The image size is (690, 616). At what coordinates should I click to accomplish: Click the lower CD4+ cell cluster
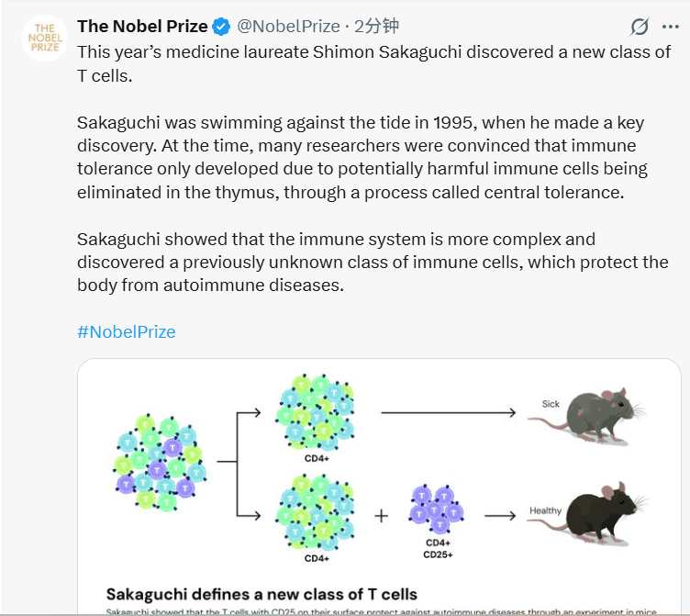pos(316,512)
